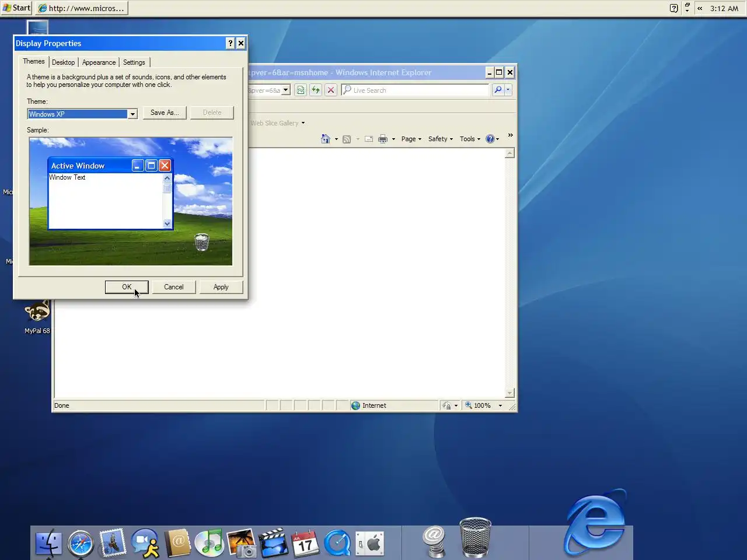Click the Display Properties help ? button
The image size is (747, 560).
230,43
